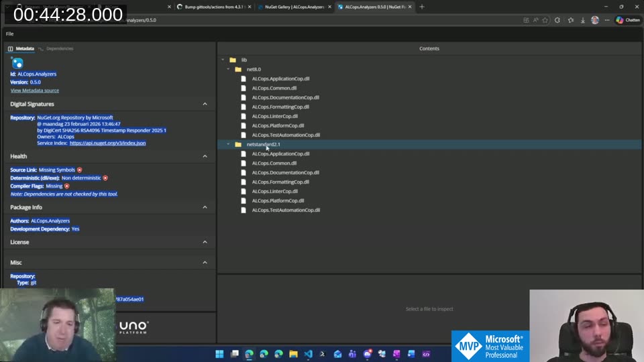Select ALCops.TestAutomationCop.dll under net8.0

(286, 135)
